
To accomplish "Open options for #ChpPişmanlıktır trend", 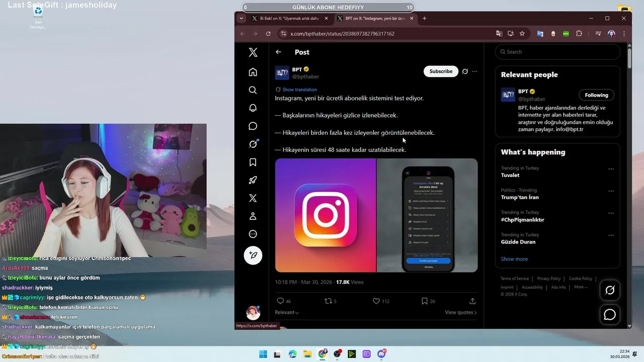I will (x=611, y=213).
